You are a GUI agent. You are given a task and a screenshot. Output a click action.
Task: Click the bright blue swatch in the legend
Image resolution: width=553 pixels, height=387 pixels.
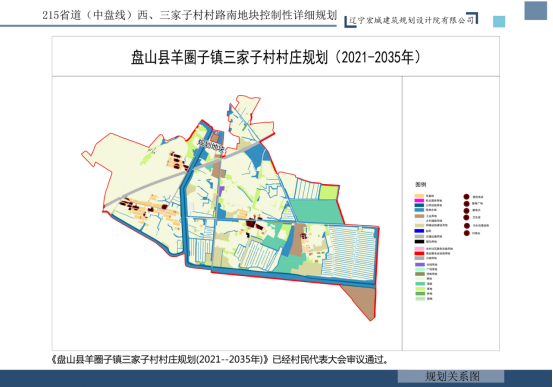point(419,231)
